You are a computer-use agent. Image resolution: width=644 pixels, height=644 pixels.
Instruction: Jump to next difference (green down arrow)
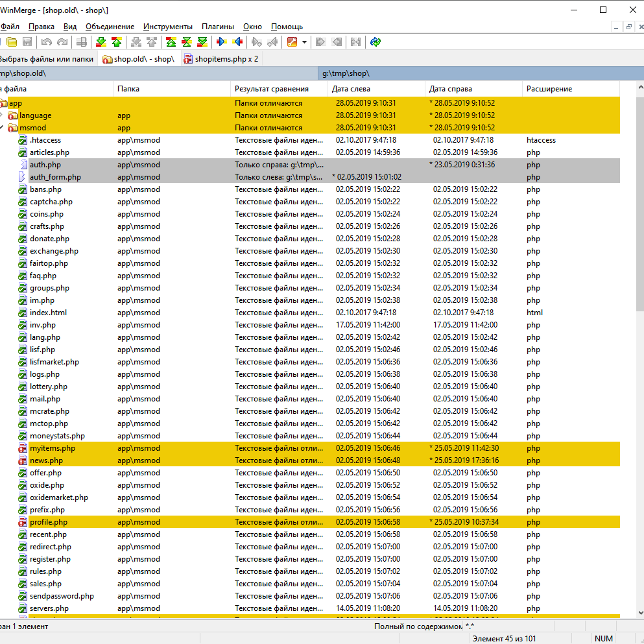(x=101, y=42)
